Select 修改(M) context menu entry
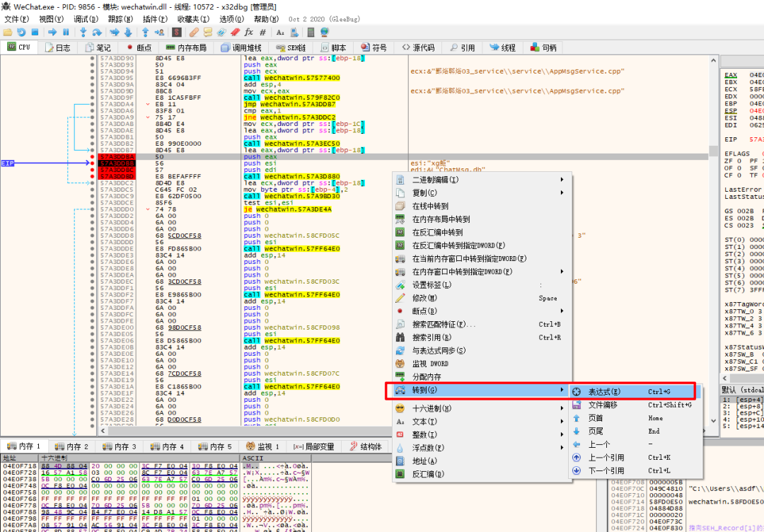 click(x=482, y=298)
